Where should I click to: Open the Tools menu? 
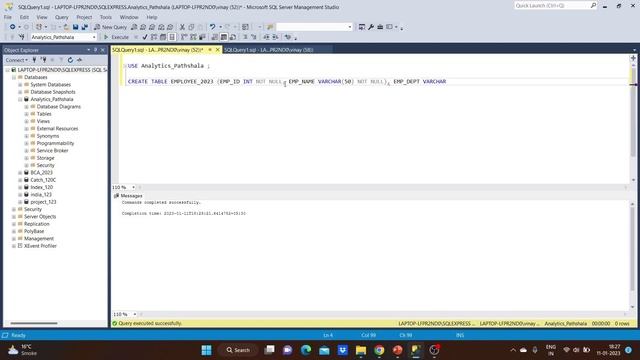pyautogui.click(x=106, y=17)
